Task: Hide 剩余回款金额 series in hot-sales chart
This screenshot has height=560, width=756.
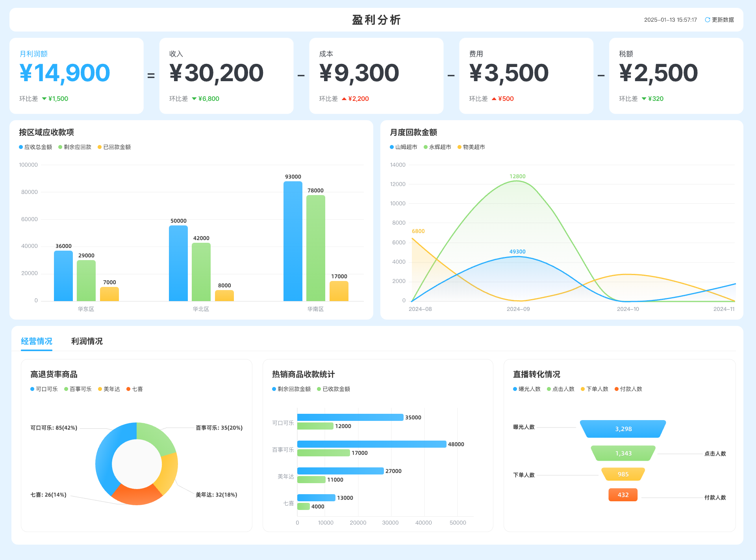Action: pos(291,389)
